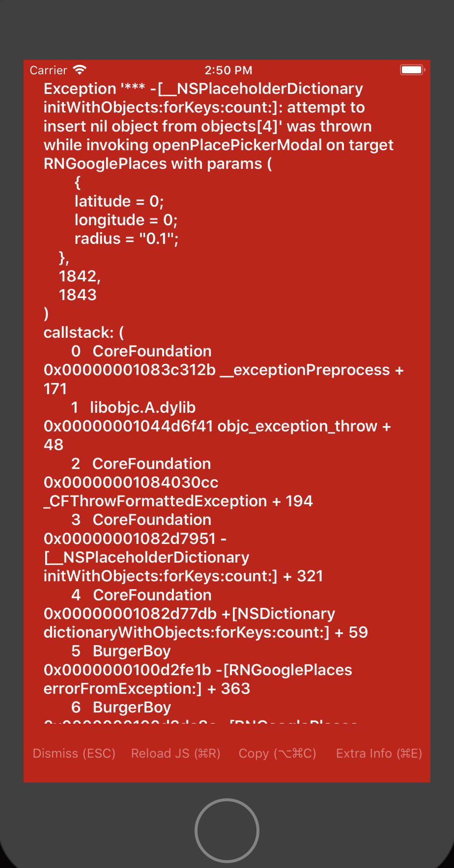Image resolution: width=454 pixels, height=868 pixels.
Task: Select the openPlacePickerModal exception title
Action: (x=218, y=144)
